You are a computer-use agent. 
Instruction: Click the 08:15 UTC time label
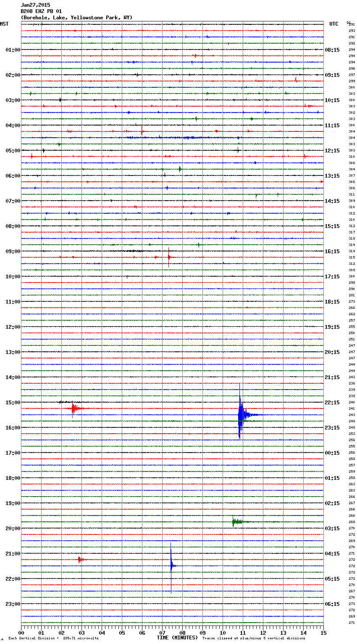click(332, 50)
